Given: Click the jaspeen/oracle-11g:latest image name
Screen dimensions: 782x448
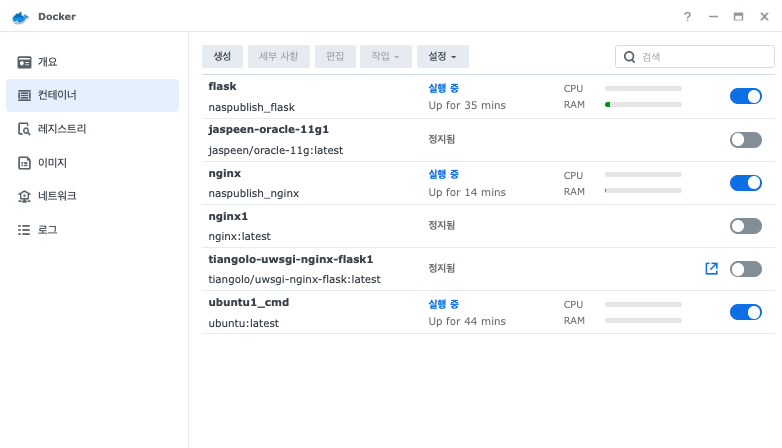Looking at the screenshot, I should point(276,150).
